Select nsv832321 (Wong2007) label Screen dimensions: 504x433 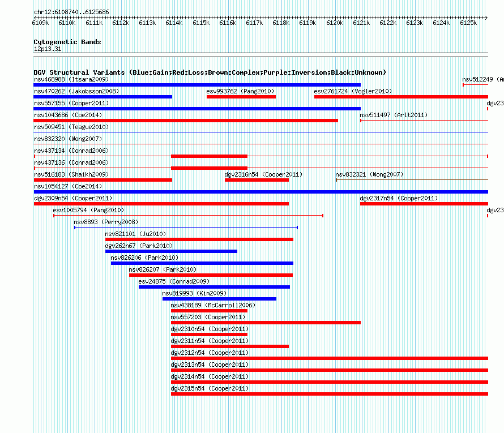[x=369, y=174]
